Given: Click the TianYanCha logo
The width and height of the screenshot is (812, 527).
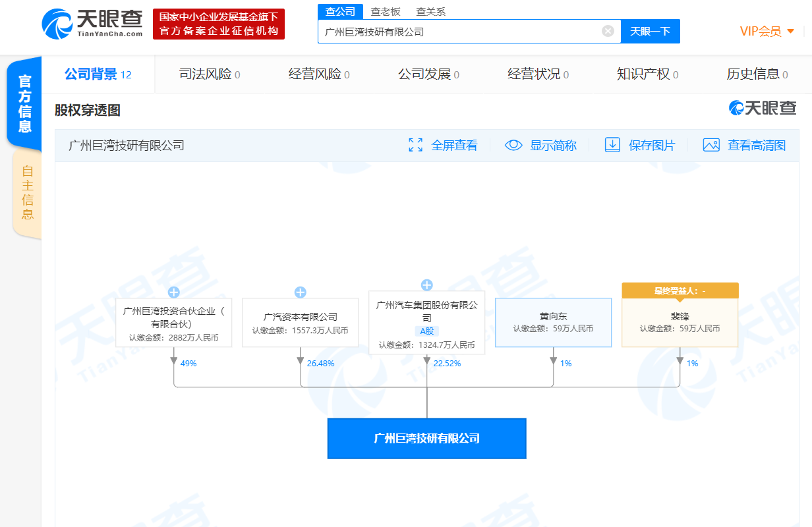Looking at the screenshot, I should click(93, 24).
